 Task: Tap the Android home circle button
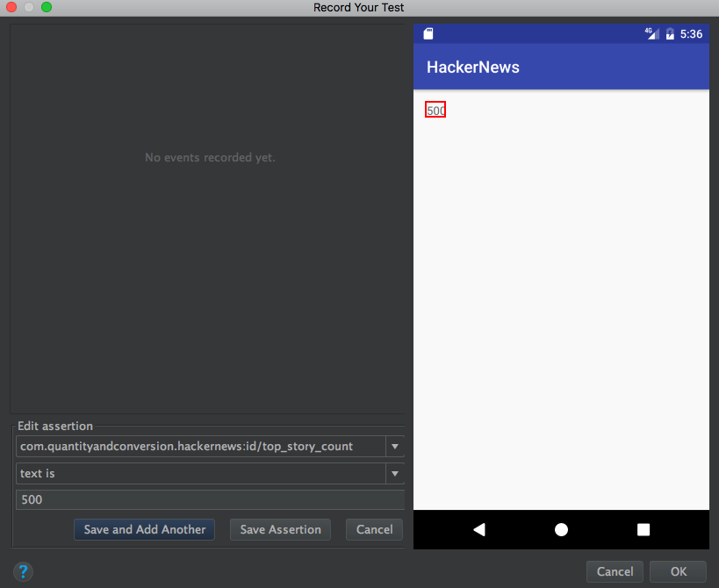tap(561, 530)
